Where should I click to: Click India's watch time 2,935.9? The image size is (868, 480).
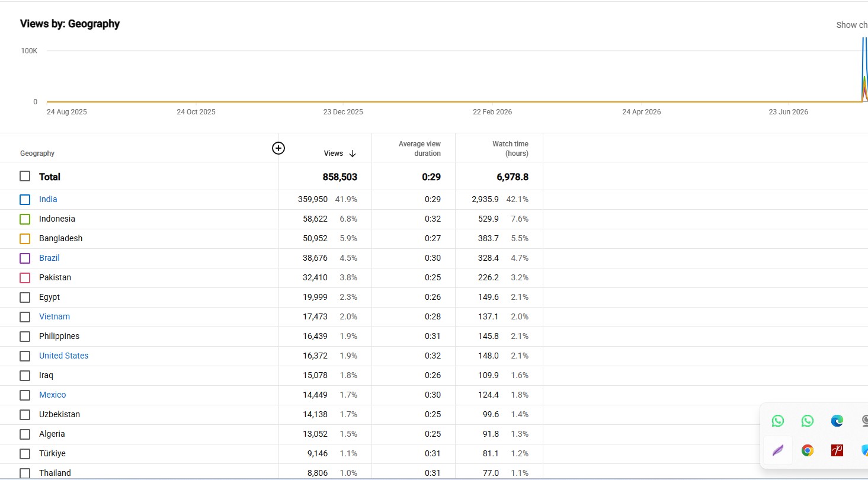tap(485, 199)
